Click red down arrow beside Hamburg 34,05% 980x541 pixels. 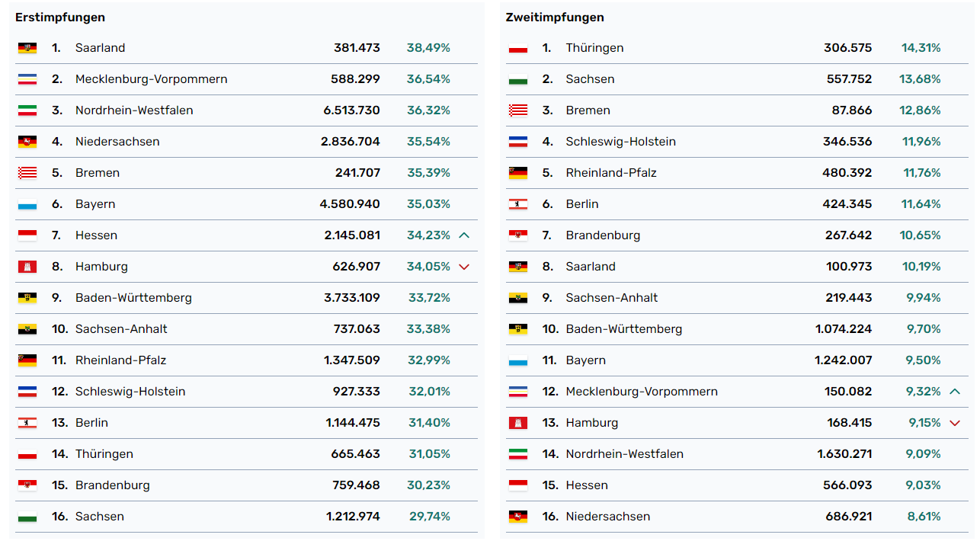(464, 267)
